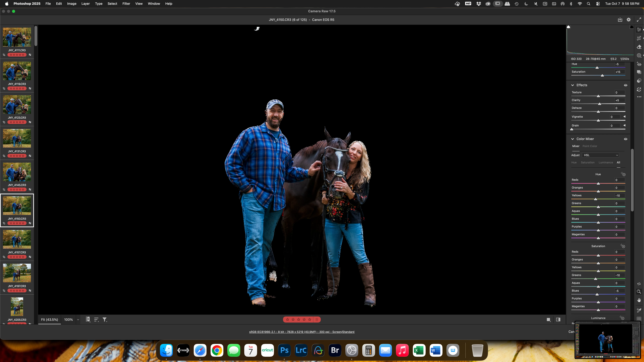The image size is (644, 362).
Task: Select the Hand pan tool
Action: point(639,300)
